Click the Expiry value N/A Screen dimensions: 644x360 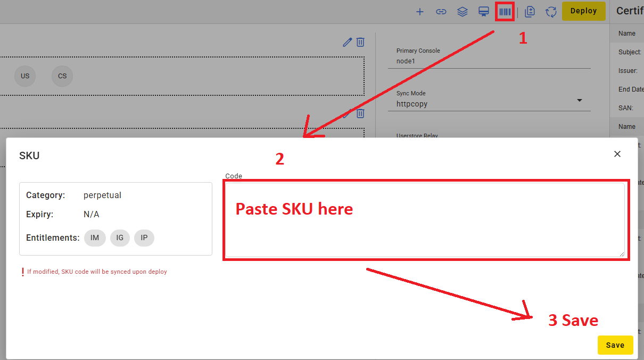point(92,215)
